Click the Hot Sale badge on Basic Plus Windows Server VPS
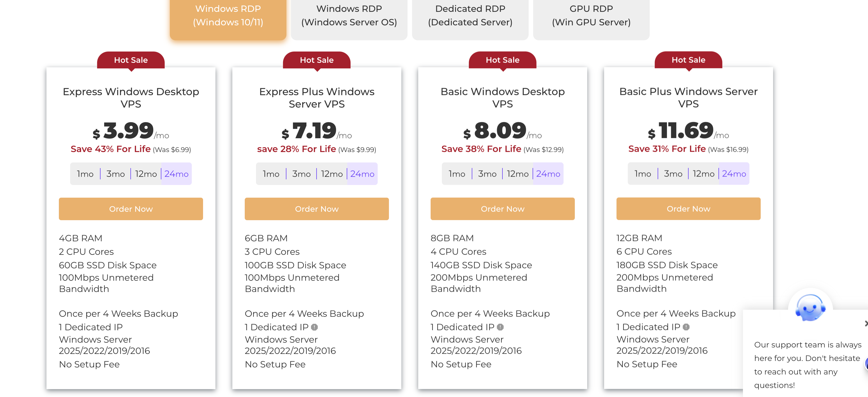Screen dimensions: 868x397 (x=688, y=60)
